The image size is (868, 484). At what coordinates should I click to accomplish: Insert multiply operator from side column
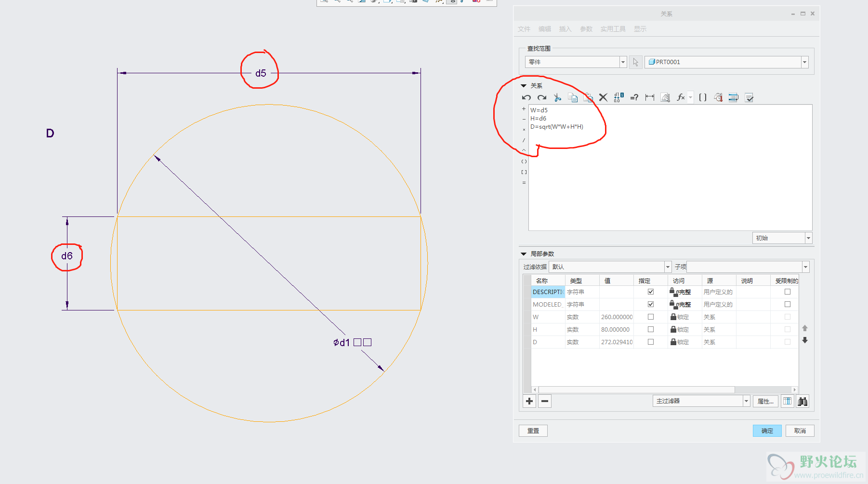click(x=524, y=130)
